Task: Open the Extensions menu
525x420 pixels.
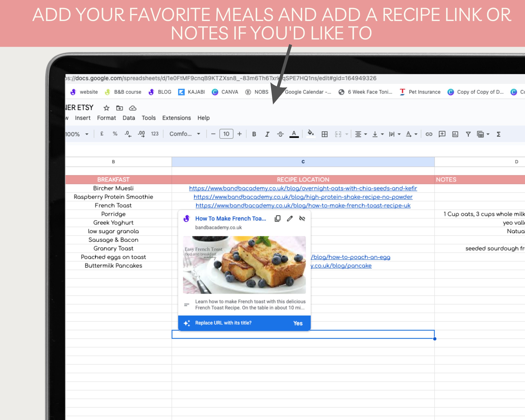Action: click(176, 118)
